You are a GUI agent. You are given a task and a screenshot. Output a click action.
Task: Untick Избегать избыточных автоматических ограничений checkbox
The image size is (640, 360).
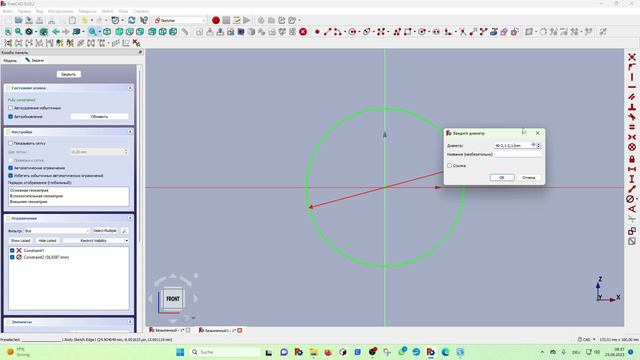pyautogui.click(x=11, y=176)
